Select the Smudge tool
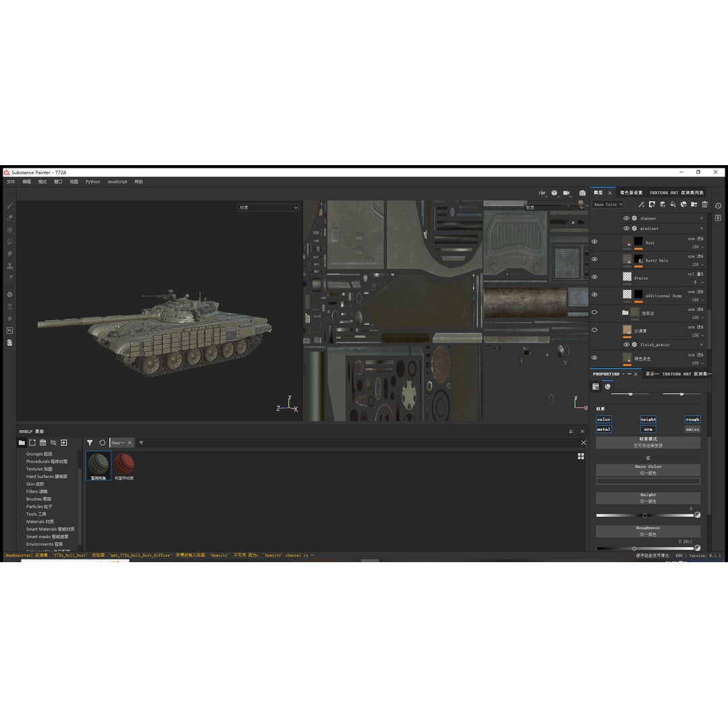 (9, 254)
